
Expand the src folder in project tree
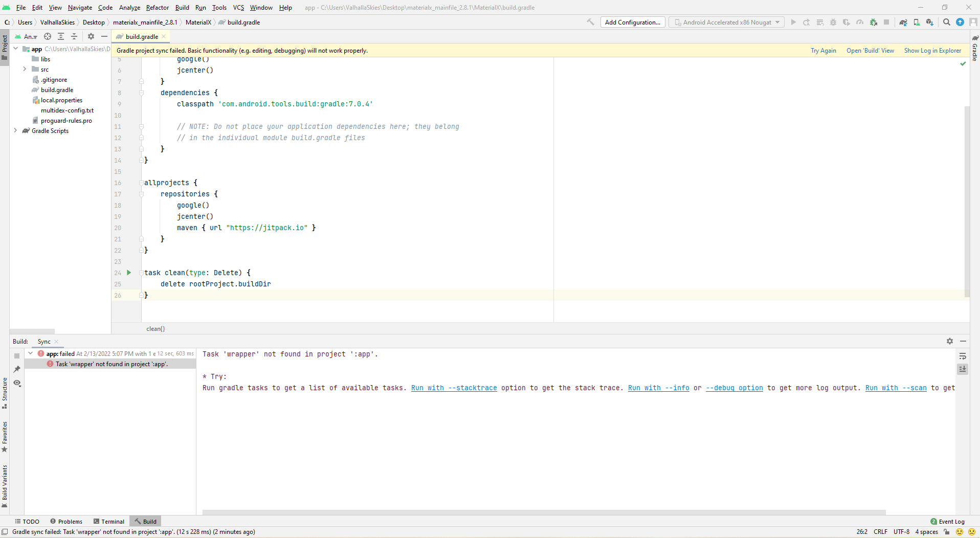coord(25,69)
